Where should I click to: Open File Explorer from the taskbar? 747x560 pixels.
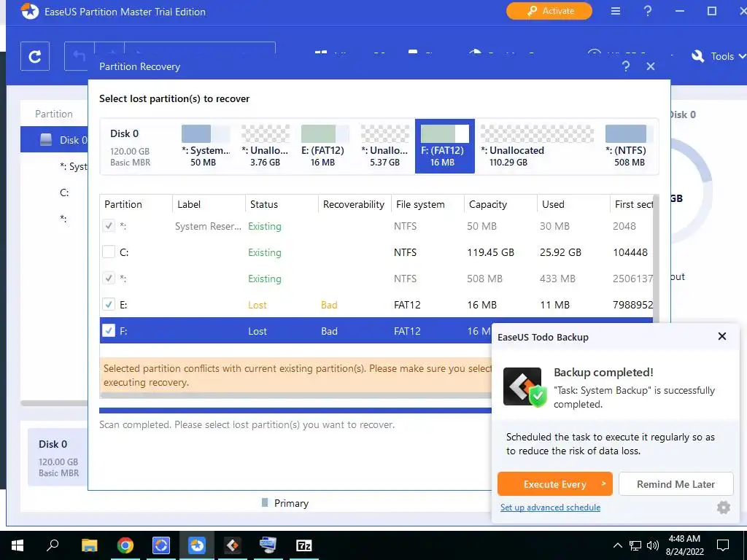click(89, 545)
